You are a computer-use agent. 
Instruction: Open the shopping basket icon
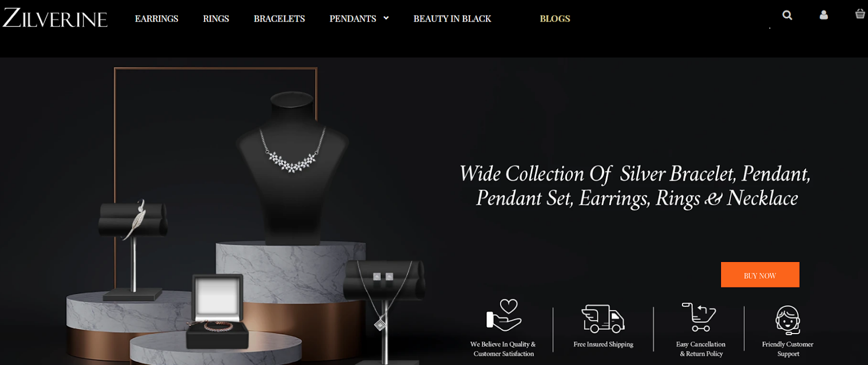(860, 14)
